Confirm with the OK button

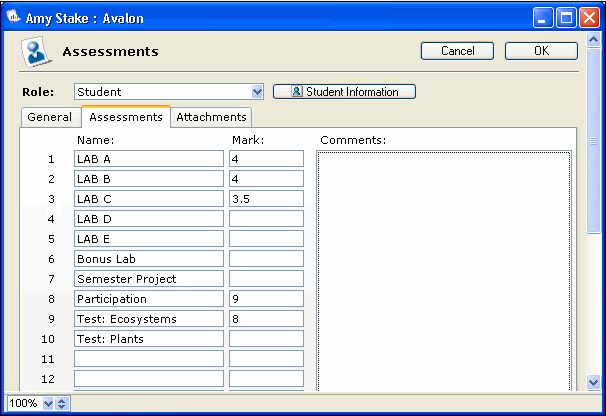(x=541, y=51)
